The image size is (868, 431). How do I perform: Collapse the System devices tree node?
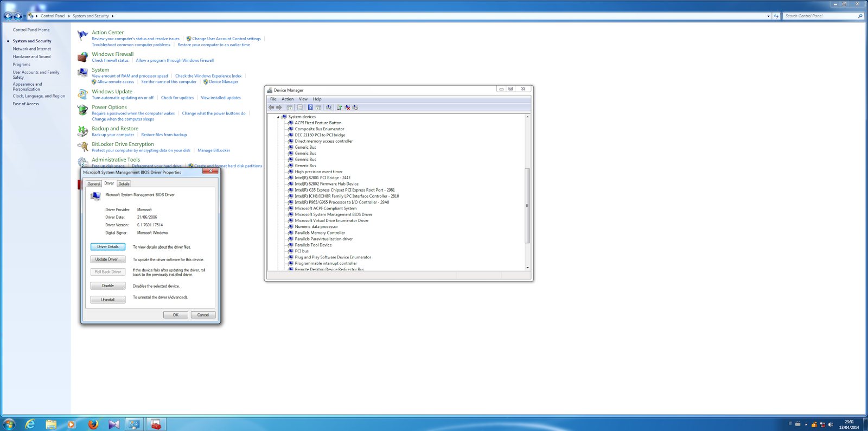coord(278,117)
